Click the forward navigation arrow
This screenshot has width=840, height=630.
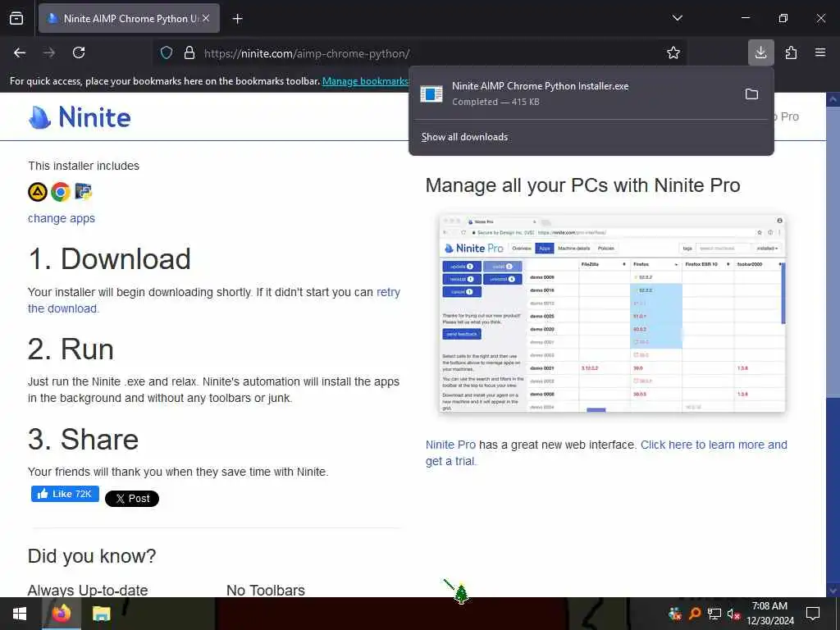tap(48, 52)
